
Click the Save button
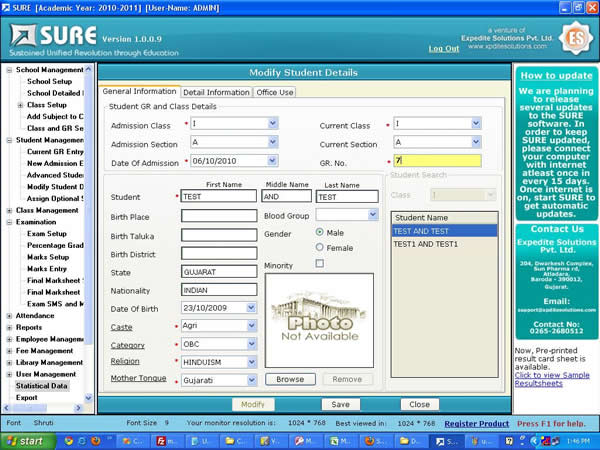pyautogui.click(x=340, y=404)
